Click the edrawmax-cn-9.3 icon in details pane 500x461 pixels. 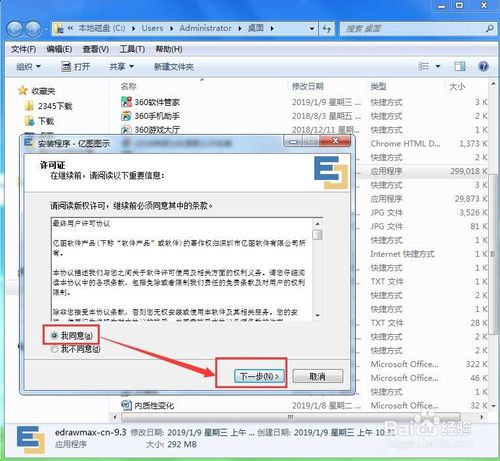30,440
